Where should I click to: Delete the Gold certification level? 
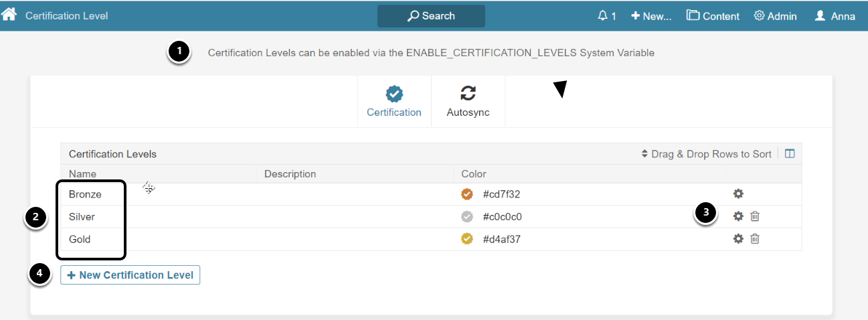point(755,239)
